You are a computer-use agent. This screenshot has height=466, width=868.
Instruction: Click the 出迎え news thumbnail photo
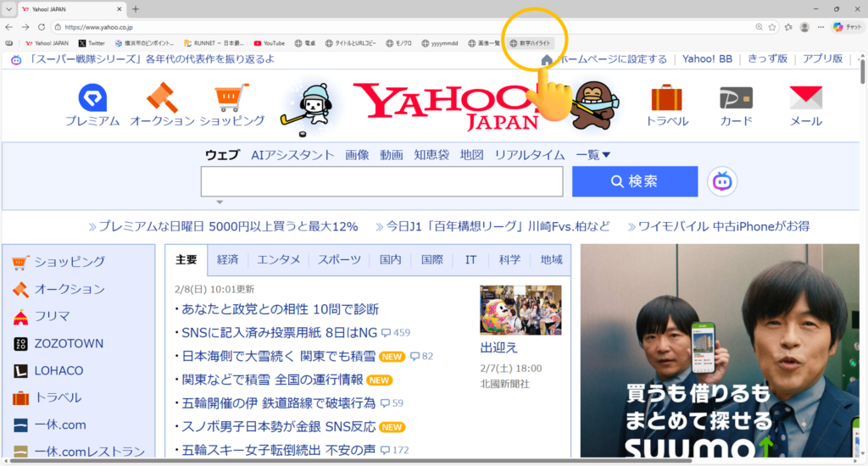pyautogui.click(x=520, y=309)
